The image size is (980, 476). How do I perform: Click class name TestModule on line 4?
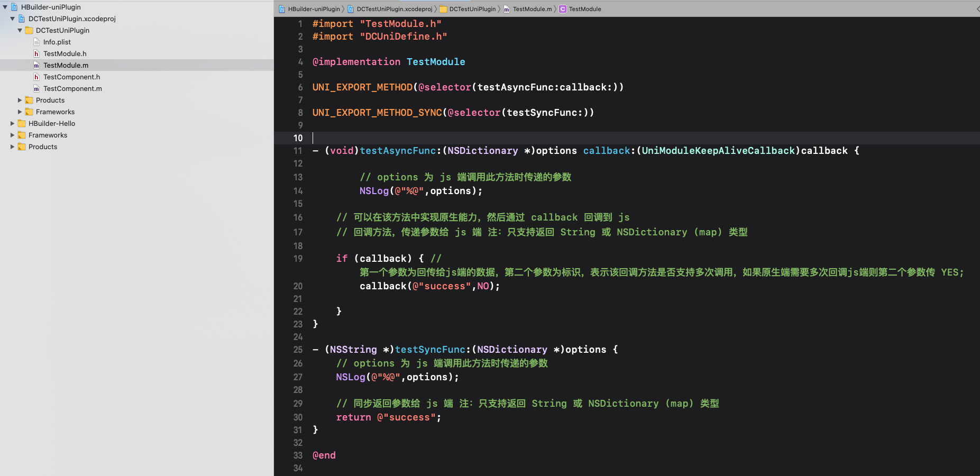(436, 62)
